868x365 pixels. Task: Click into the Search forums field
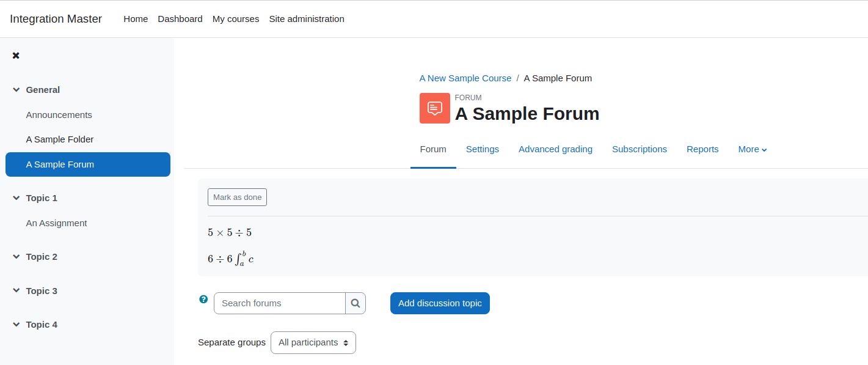point(280,303)
